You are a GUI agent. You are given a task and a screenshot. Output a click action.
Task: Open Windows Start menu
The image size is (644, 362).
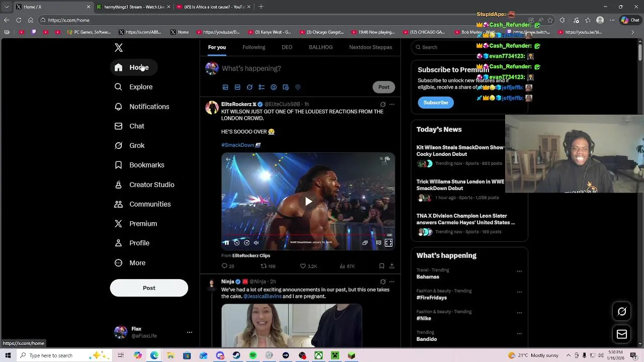pos(8,355)
